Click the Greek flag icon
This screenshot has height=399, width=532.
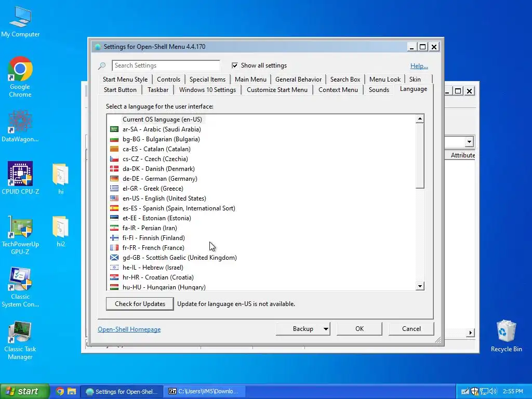click(x=114, y=188)
